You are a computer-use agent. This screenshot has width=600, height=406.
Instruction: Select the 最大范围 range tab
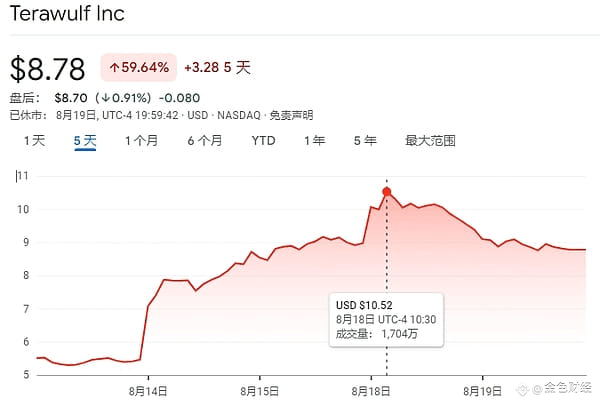[430, 141]
